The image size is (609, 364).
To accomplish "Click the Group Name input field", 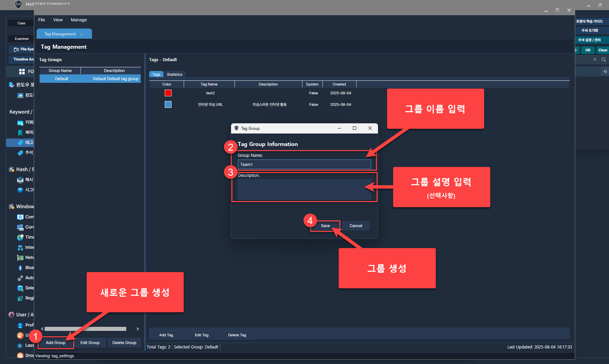I will (x=304, y=165).
